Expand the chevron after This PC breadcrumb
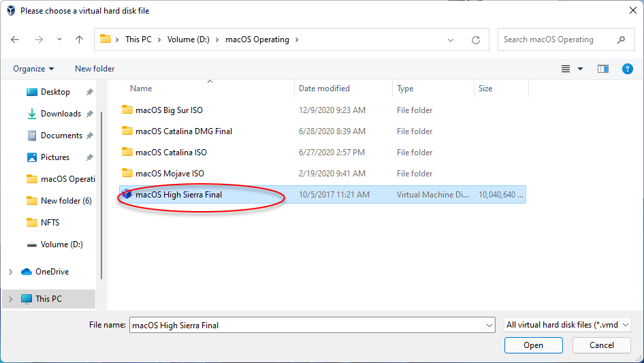Image resolution: width=644 pixels, height=363 pixels. click(159, 40)
